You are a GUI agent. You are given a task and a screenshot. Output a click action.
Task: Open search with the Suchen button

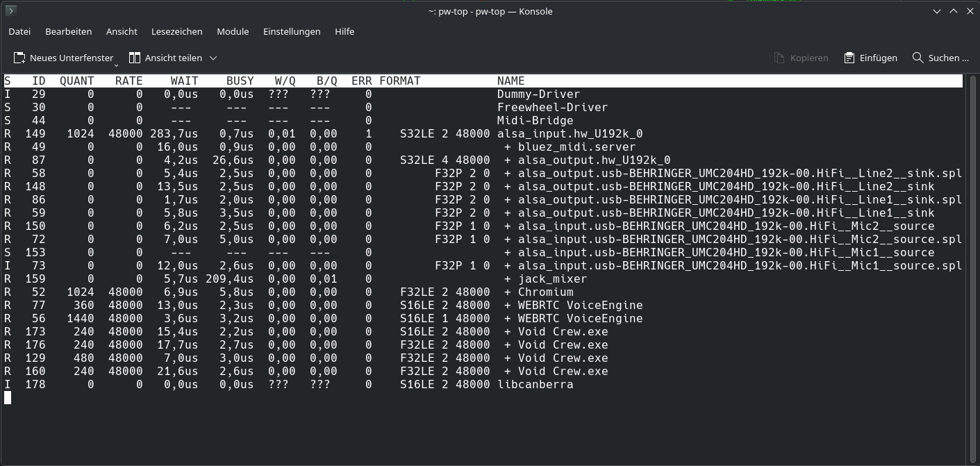click(x=940, y=58)
